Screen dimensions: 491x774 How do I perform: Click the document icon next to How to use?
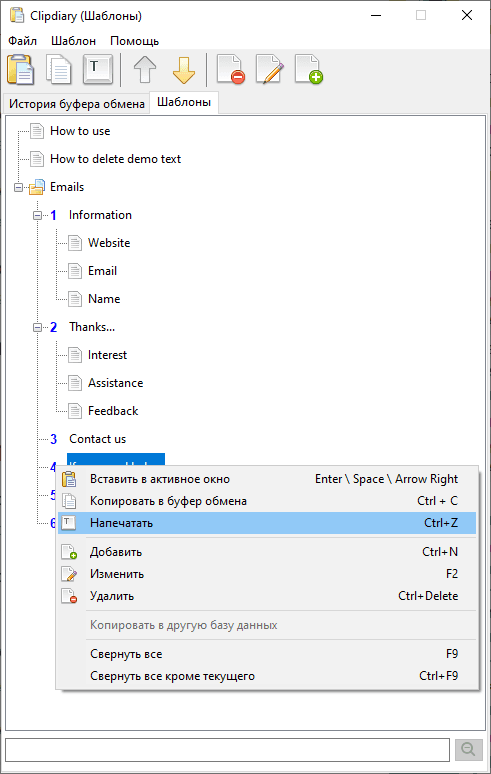pyautogui.click(x=37, y=131)
